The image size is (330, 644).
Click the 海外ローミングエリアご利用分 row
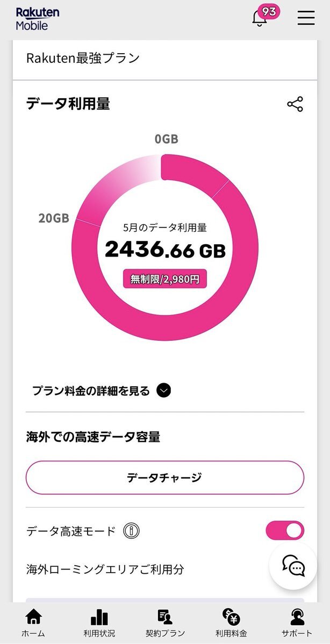[105, 569]
